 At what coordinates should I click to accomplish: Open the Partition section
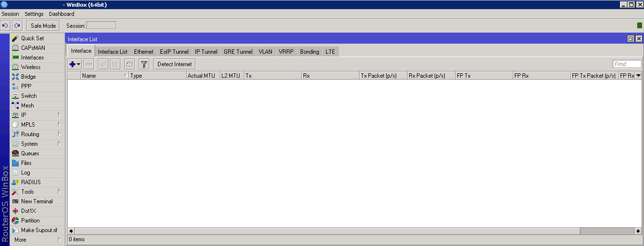[37, 221]
